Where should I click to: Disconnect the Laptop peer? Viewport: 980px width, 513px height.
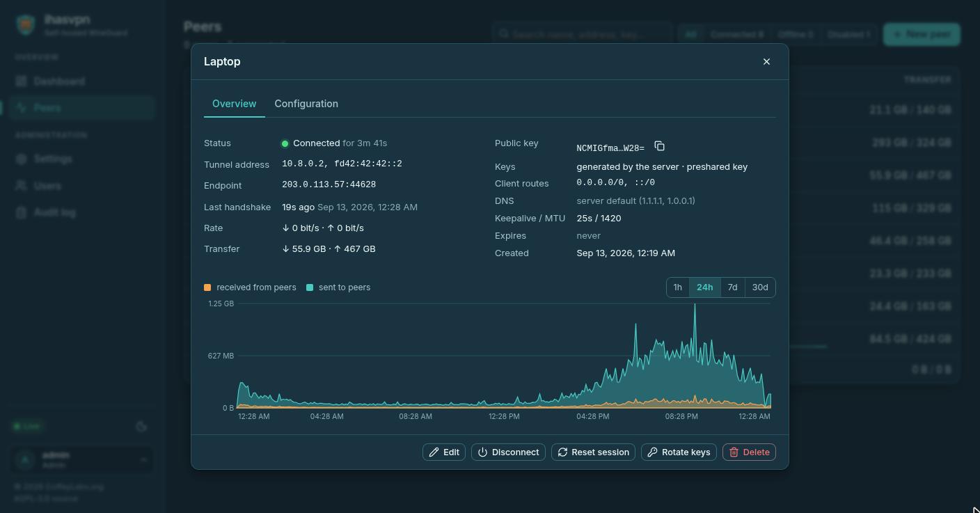(508, 452)
